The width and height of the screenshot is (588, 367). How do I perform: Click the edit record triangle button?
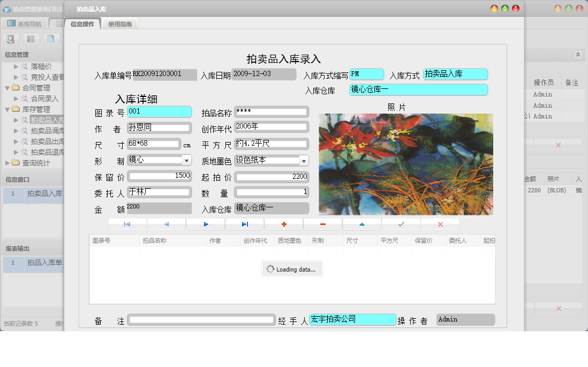coord(362,224)
